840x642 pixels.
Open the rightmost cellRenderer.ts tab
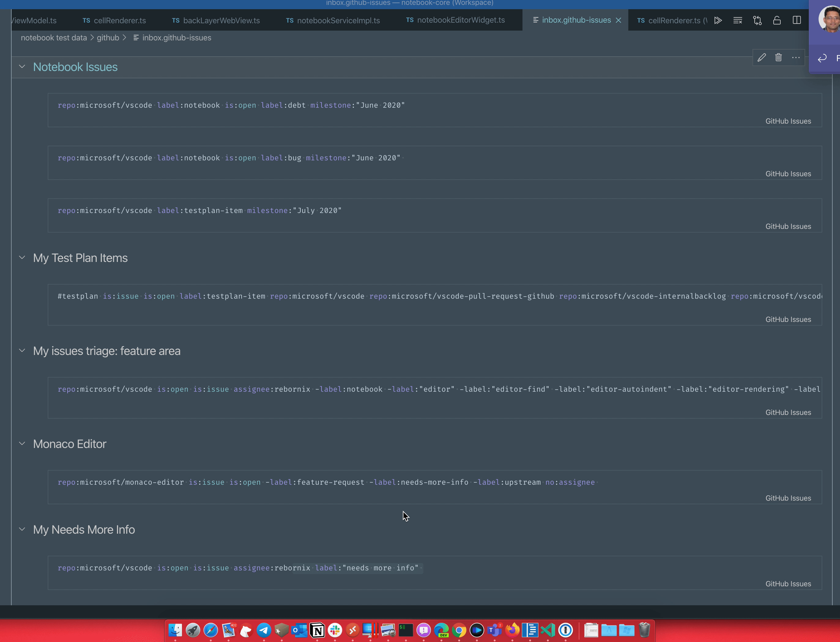point(672,21)
